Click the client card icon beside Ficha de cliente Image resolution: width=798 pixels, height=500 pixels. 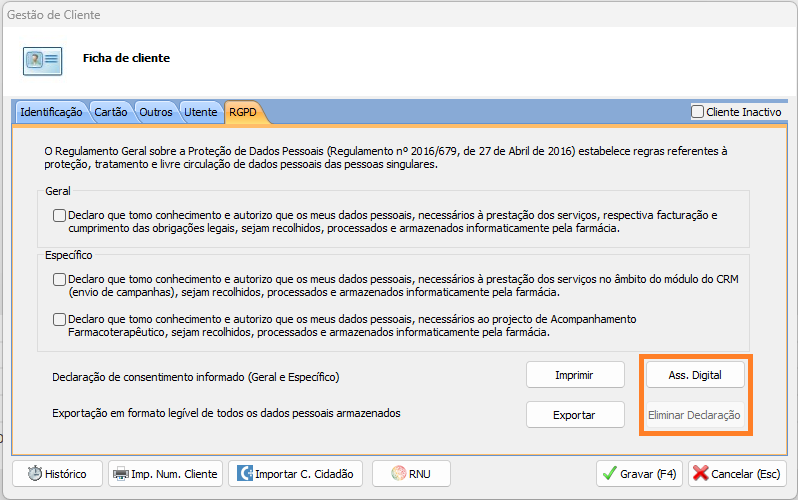tap(43, 60)
